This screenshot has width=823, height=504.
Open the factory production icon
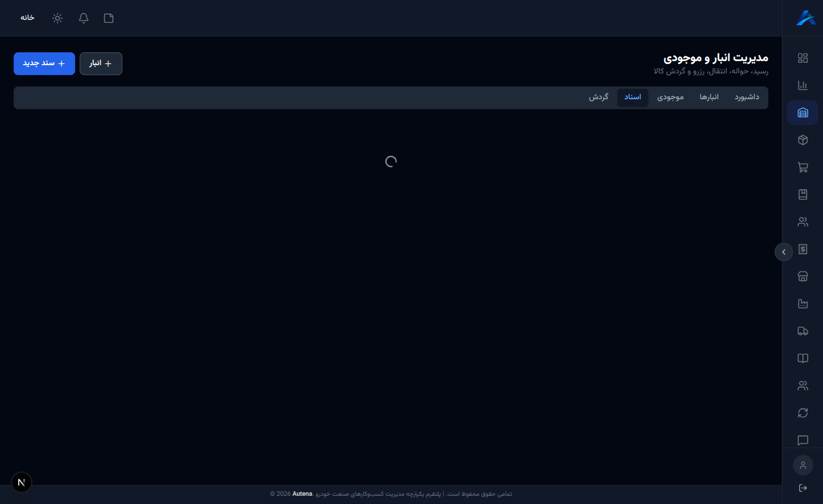[x=802, y=304]
